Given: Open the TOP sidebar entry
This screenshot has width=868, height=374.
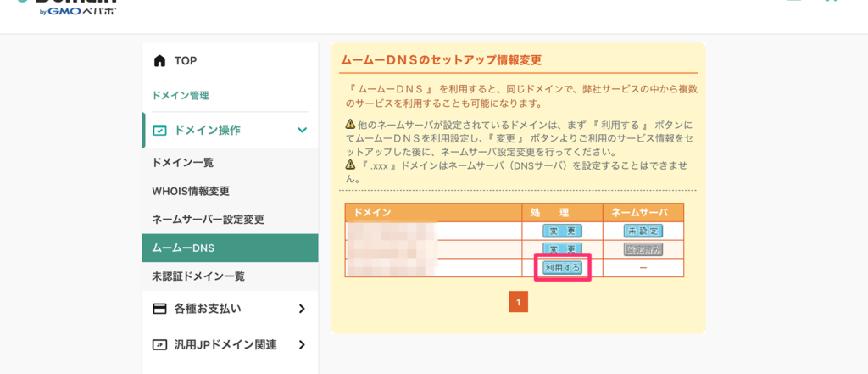Looking at the screenshot, I should [231, 60].
